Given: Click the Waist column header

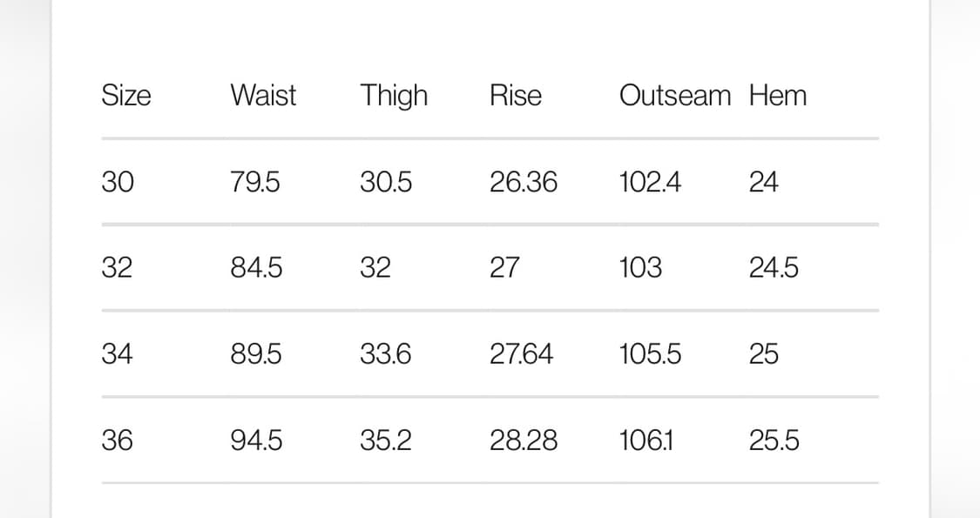Looking at the screenshot, I should [263, 96].
